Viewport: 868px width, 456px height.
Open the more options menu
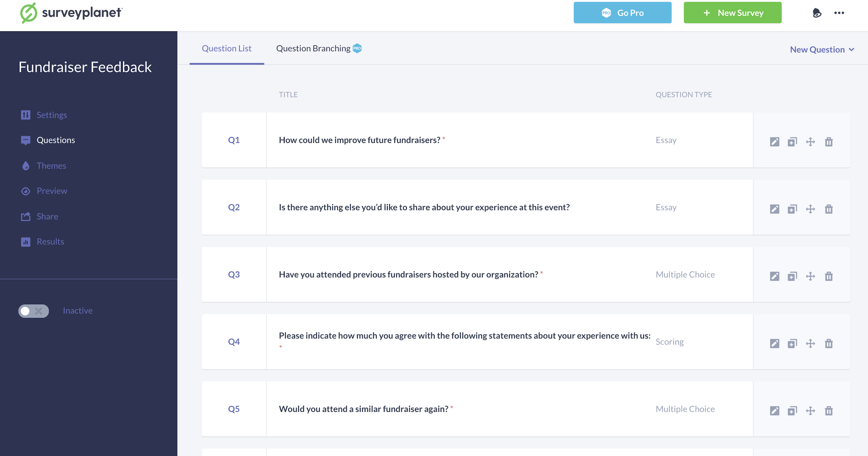coord(839,12)
